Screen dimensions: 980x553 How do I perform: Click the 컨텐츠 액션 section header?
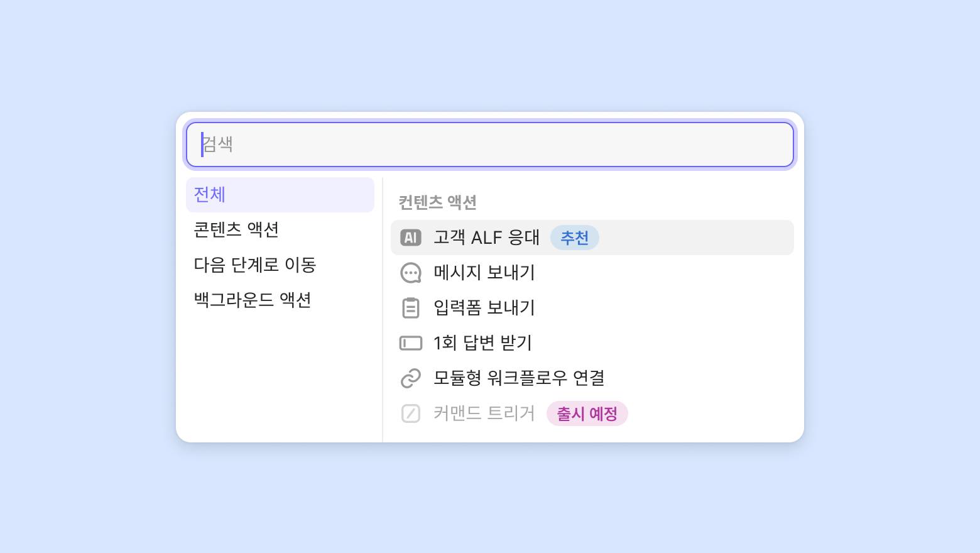[x=438, y=202]
